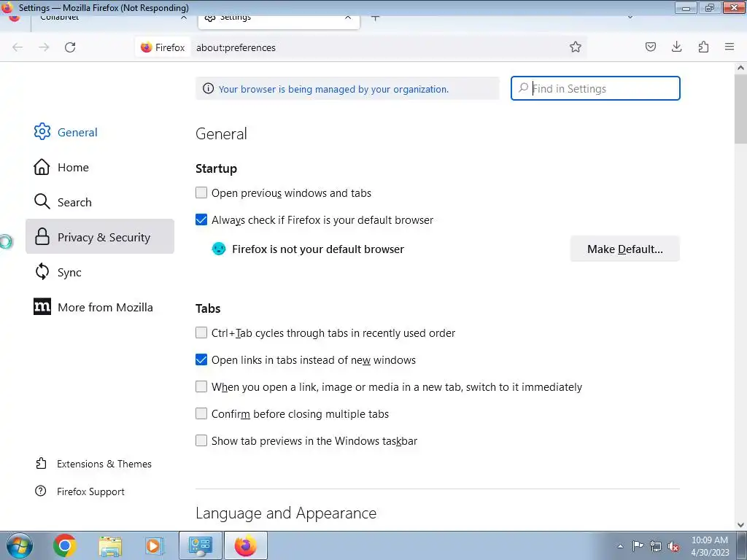Open Privacy & Security settings

[99, 237]
